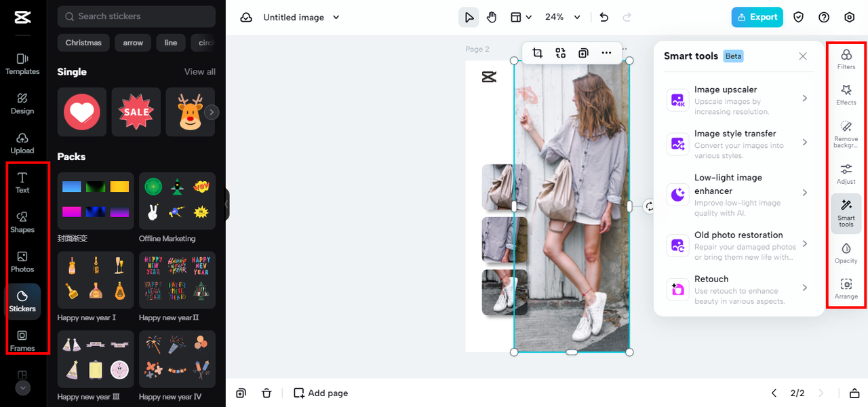Click the Search stickers field
868x407 pixels.
tap(136, 16)
